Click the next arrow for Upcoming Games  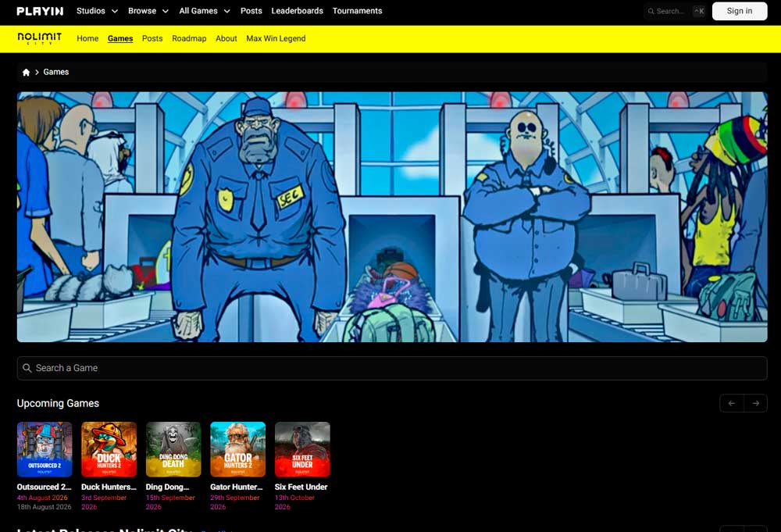755,403
